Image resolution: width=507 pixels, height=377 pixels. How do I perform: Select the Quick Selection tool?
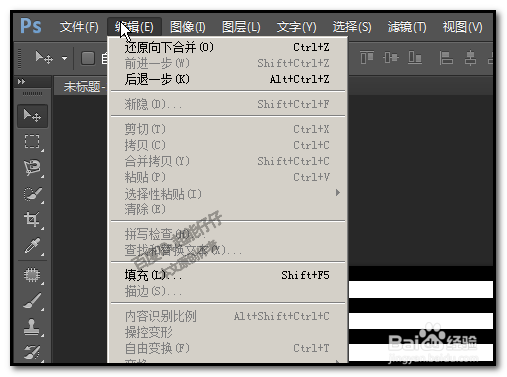(x=32, y=194)
